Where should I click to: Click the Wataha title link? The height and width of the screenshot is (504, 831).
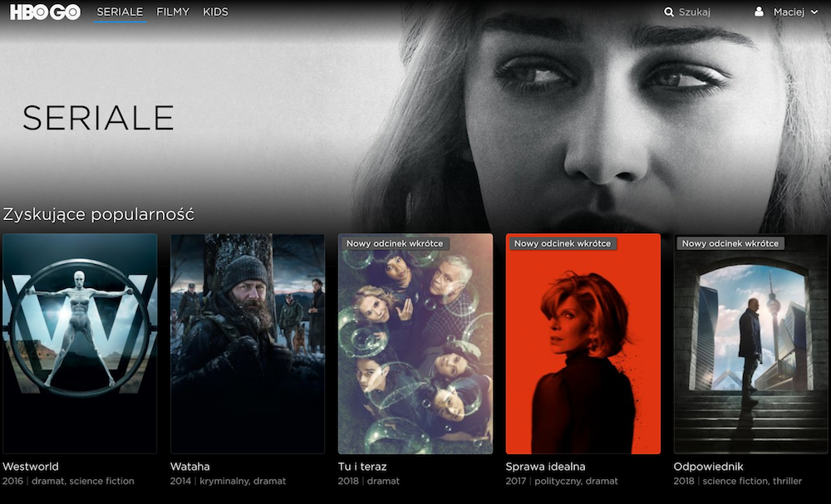coord(189,467)
